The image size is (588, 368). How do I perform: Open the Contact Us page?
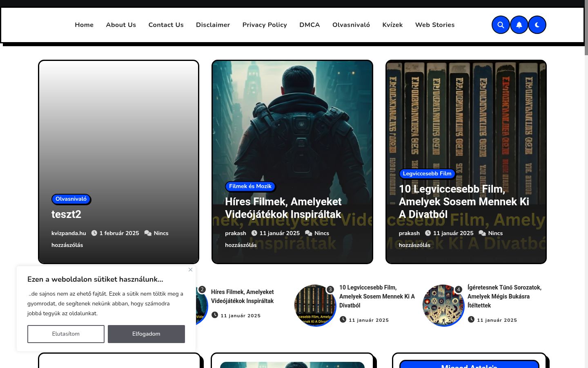pyautogui.click(x=166, y=25)
